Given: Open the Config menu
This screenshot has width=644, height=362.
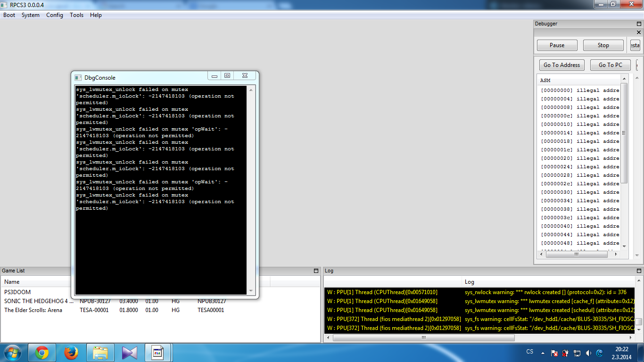Looking at the screenshot, I should pos(55,15).
